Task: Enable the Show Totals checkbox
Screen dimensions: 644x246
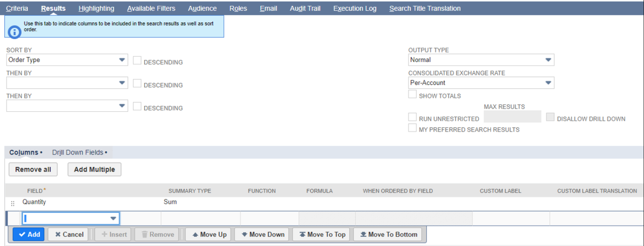Action: click(413, 94)
